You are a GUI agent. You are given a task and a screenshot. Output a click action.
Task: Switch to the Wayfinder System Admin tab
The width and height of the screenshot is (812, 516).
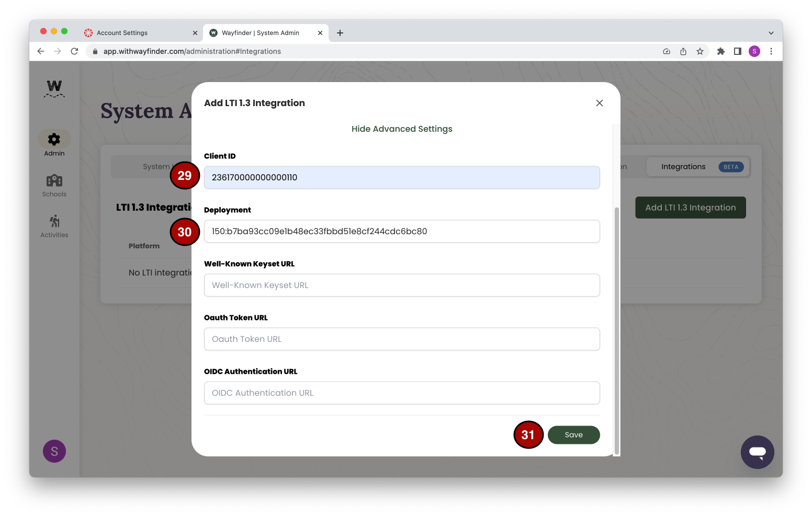[266, 33]
